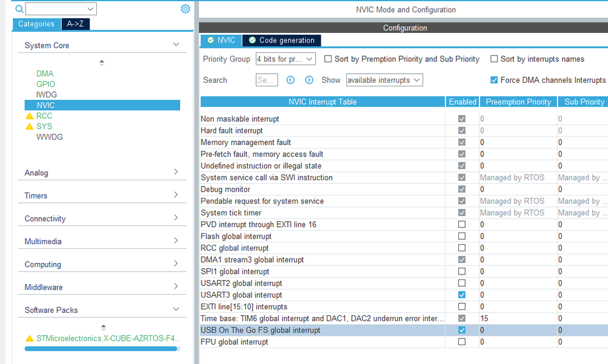
Task: Expand the Multimedia category
Action: tap(176, 240)
